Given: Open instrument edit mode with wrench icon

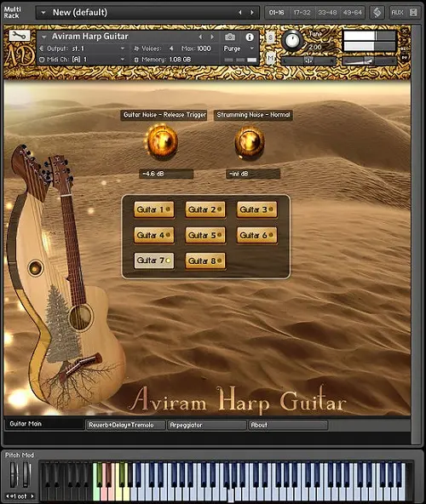Looking at the screenshot, I should tap(20, 36).
